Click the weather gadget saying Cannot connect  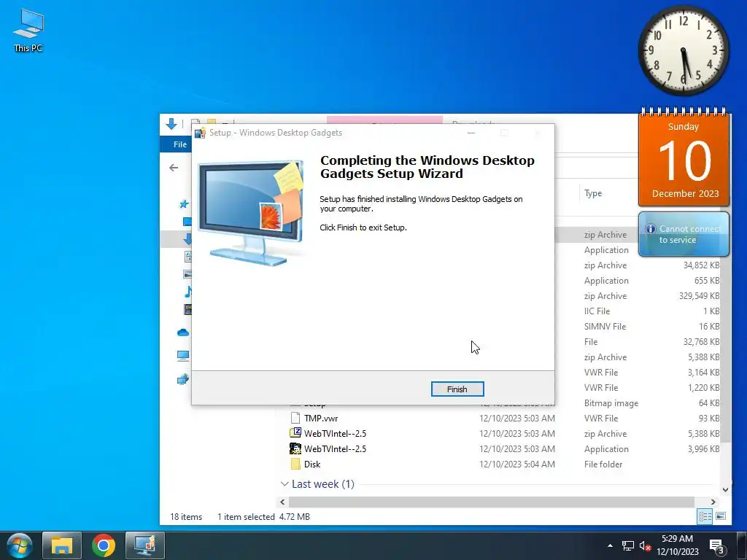tap(684, 234)
